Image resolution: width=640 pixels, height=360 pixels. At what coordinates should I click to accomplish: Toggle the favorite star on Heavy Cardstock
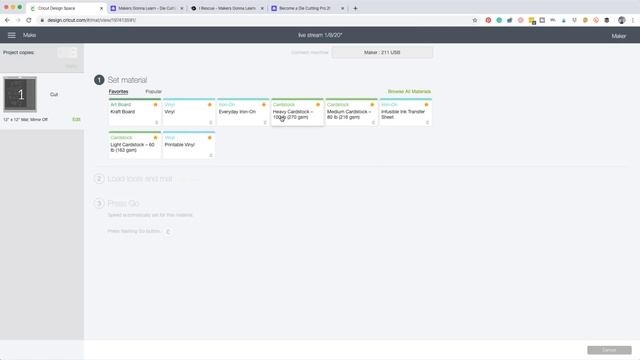tap(318, 105)
